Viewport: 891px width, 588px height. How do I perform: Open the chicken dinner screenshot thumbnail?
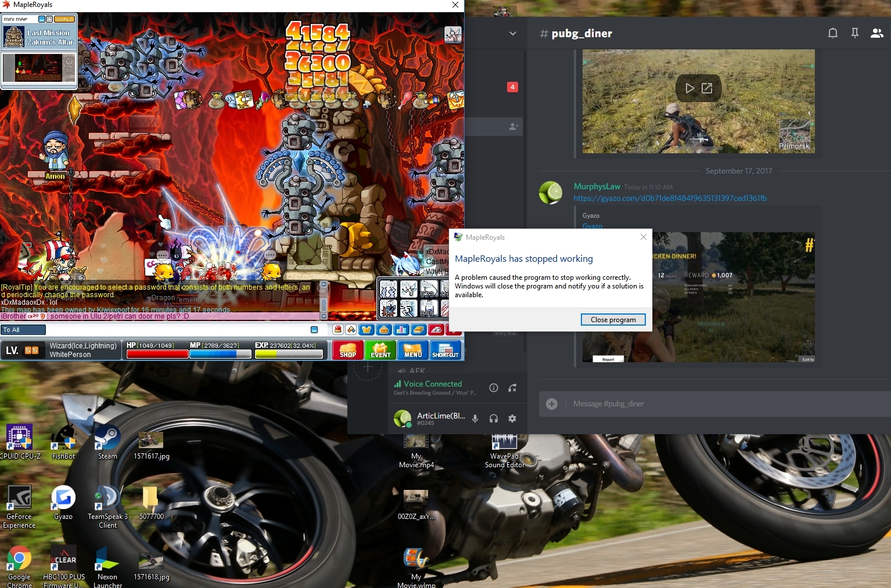(698, 297)
